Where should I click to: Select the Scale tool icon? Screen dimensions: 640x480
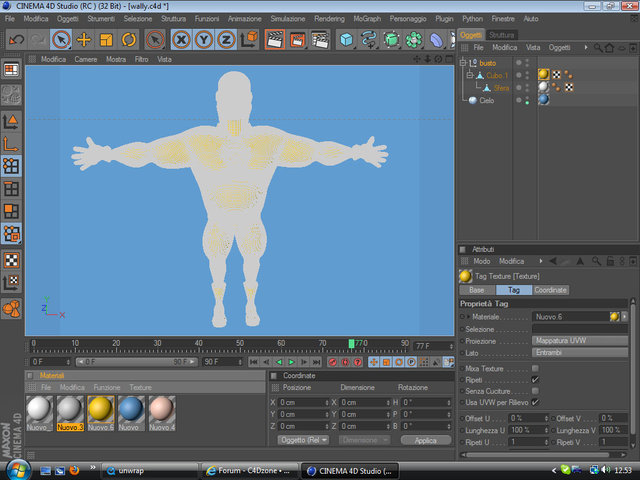107,40
